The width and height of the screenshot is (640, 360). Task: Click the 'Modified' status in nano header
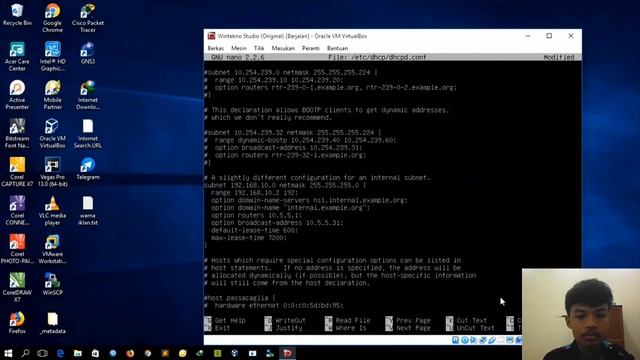coord(559,57)
